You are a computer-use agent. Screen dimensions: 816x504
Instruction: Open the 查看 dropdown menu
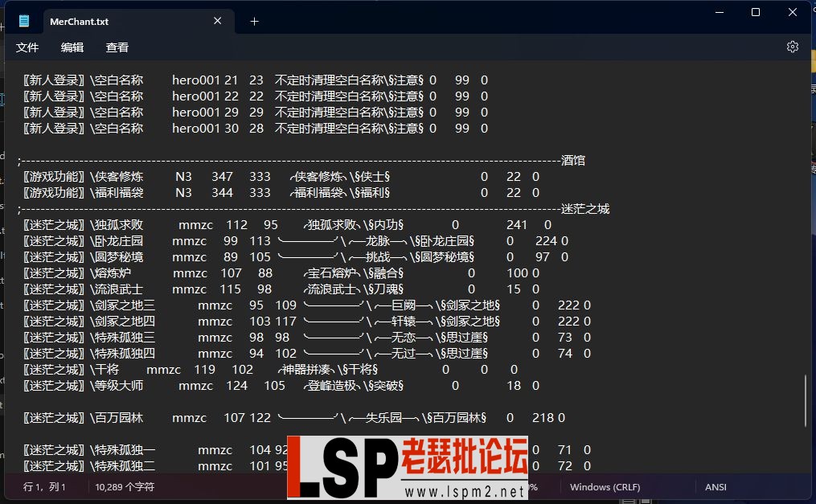click(x=117, y=47)
